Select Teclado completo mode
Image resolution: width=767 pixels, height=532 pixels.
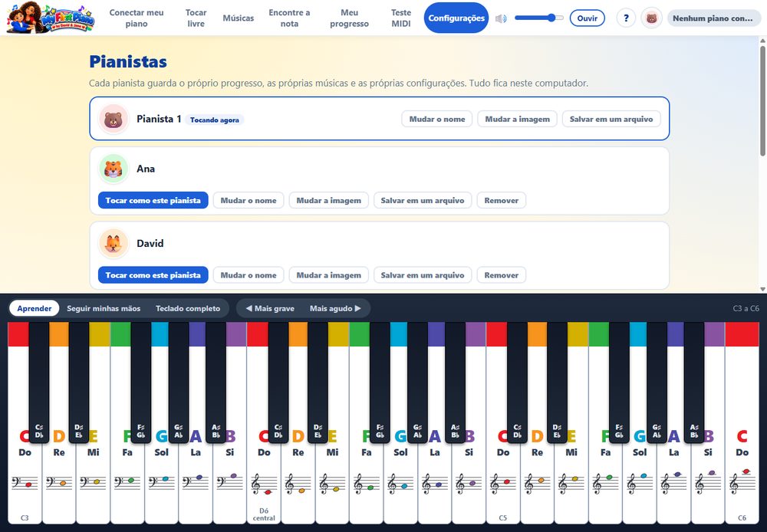pyautogui.click(x=188, y=308)
